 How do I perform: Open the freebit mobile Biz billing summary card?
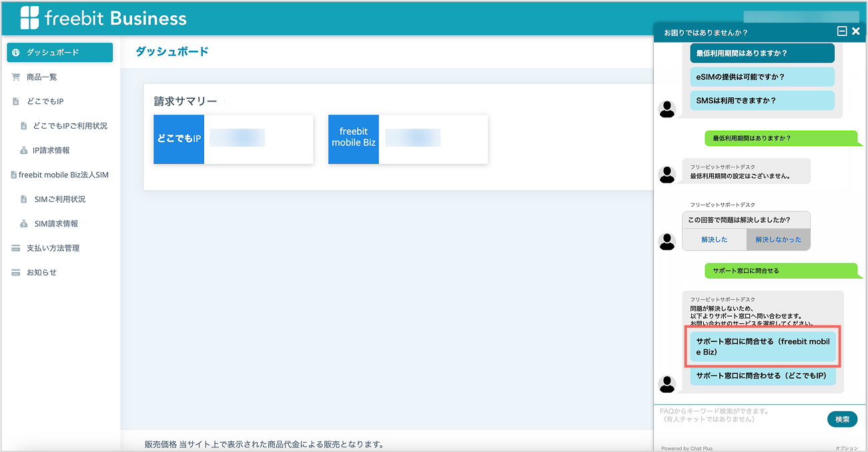point(408,139)
